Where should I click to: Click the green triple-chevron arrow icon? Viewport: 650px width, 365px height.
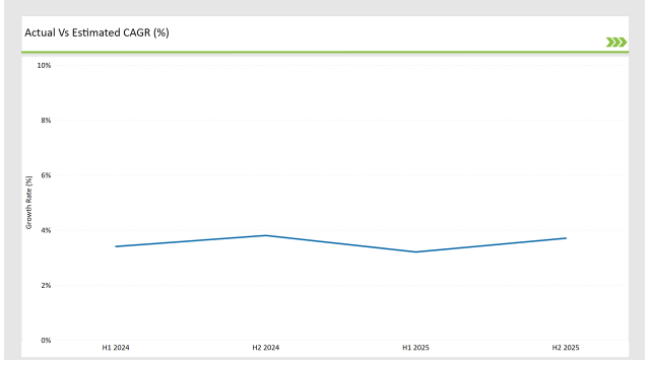click(x=616, y=42)
